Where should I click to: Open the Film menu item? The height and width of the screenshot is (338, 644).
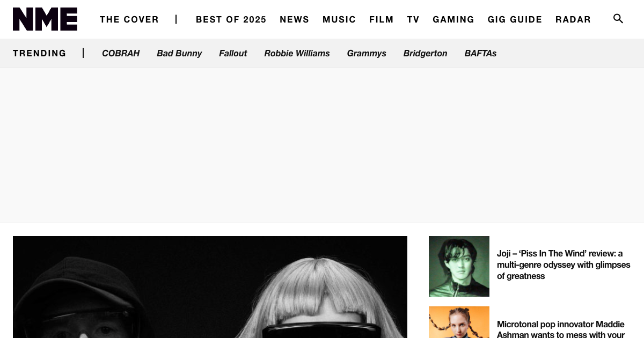[x=382, y=19]
